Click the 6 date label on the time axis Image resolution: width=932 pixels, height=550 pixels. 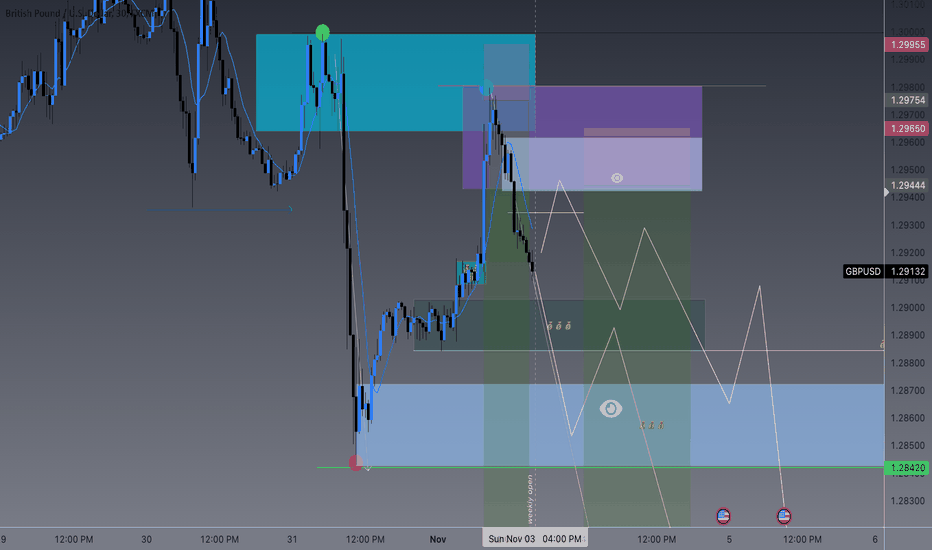click(x=875, y=539)
